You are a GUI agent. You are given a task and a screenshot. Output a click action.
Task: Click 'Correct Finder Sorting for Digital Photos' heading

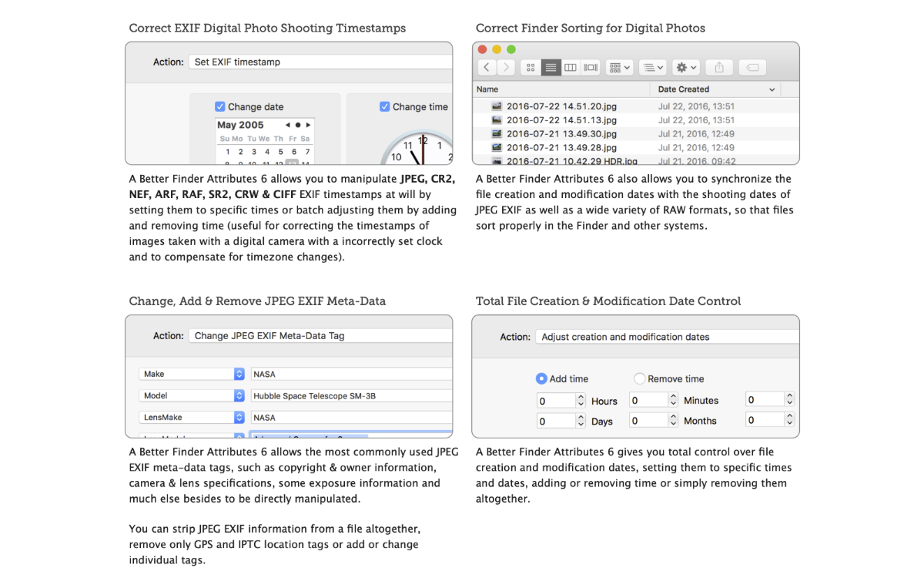(x=591, y=29)
